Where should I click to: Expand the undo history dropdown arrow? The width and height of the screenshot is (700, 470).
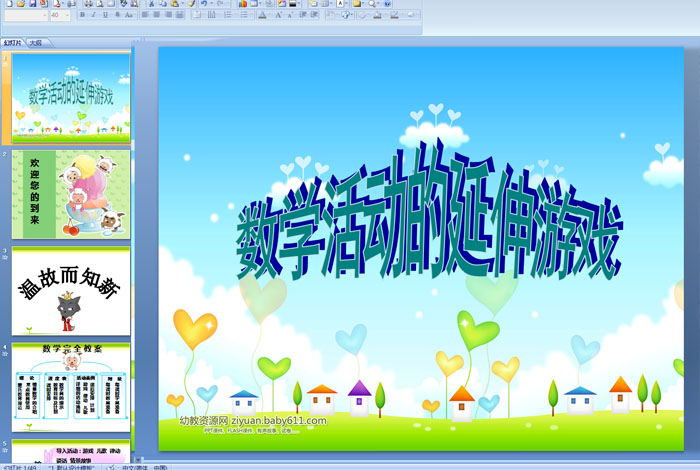pos(211,4)
